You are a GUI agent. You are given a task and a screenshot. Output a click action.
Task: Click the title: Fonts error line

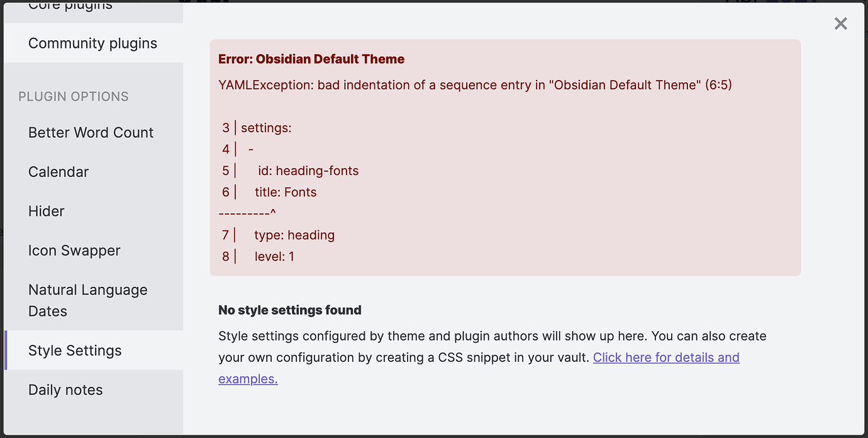(286, 192)
